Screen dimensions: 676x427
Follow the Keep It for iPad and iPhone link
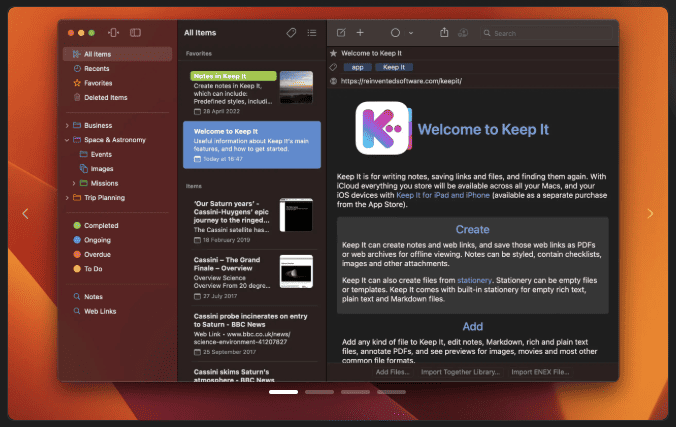click(443, 195)
